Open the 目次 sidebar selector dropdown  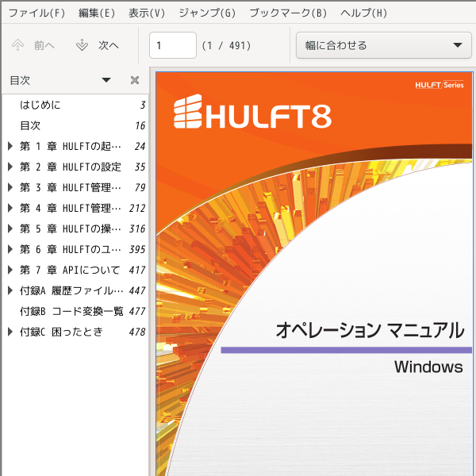106,80
